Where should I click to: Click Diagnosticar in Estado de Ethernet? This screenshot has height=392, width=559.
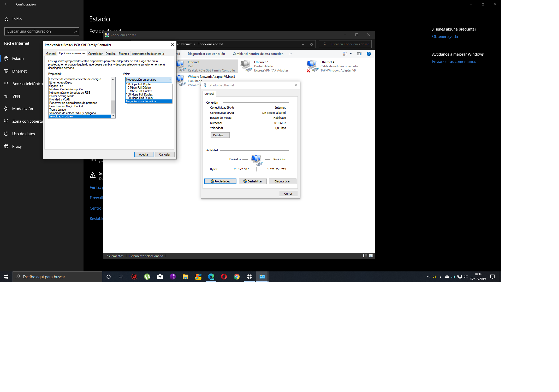tap(282, 181)
